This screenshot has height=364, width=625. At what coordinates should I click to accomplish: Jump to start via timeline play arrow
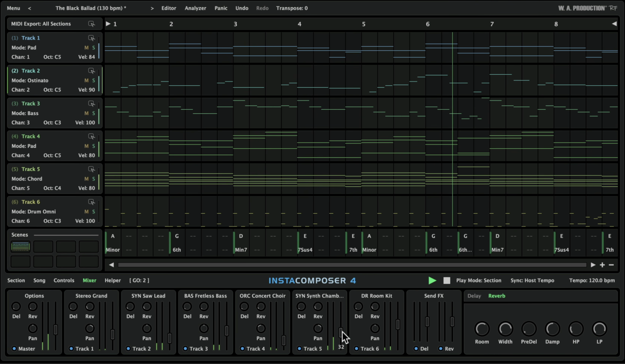[108, 24]
